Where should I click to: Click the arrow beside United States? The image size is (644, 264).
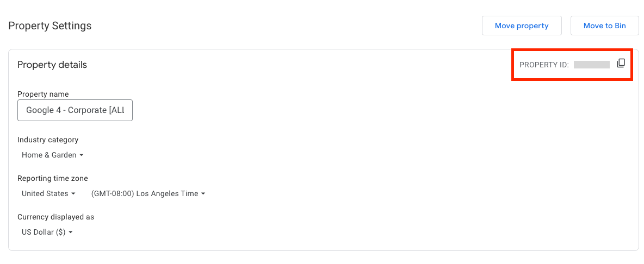tap(73, 194)
